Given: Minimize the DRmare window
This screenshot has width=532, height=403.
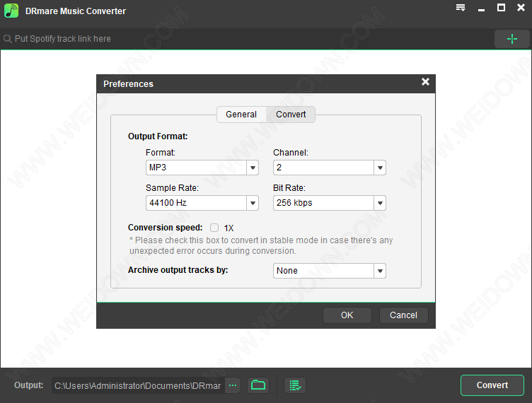Looking at the screenshot, I should coord(481,8).
